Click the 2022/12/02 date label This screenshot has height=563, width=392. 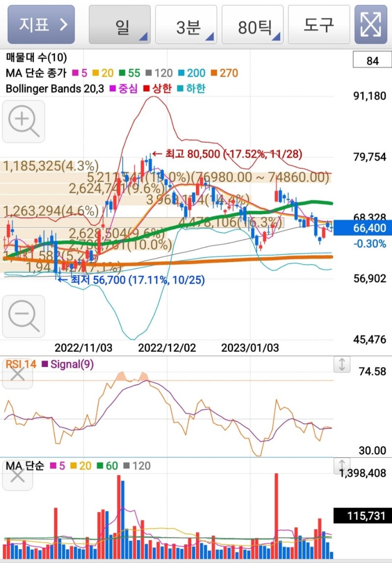click(167, 347)
